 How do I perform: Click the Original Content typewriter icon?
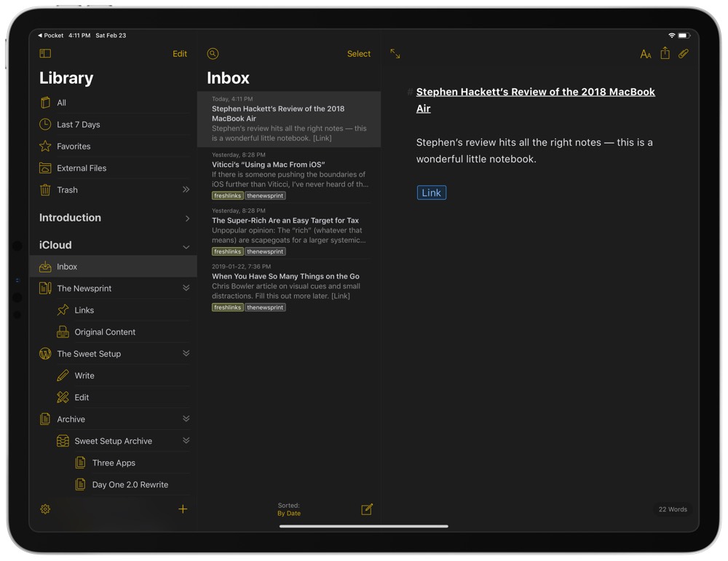63,331
